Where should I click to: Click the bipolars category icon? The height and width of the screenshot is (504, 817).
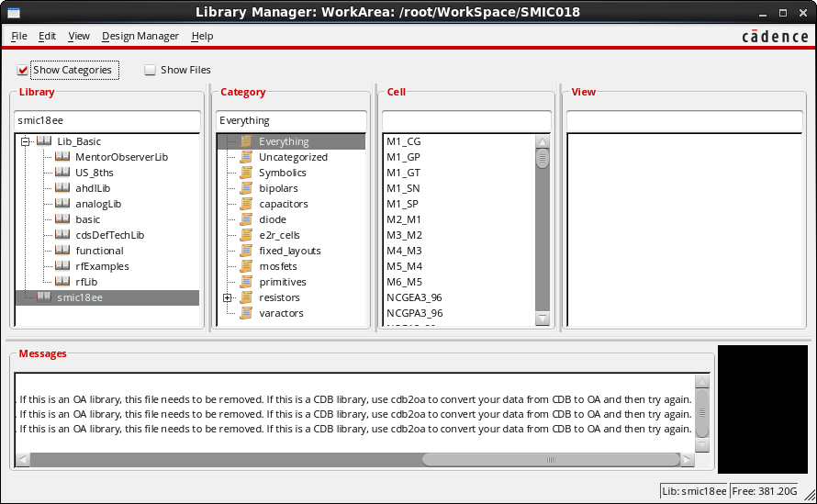click(x=246, y=188)
